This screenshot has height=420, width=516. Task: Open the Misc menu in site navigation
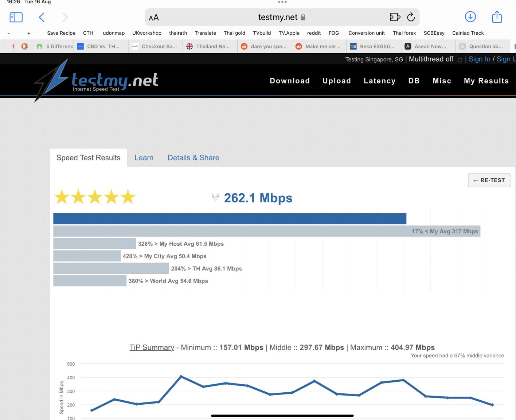click(442, 81)
